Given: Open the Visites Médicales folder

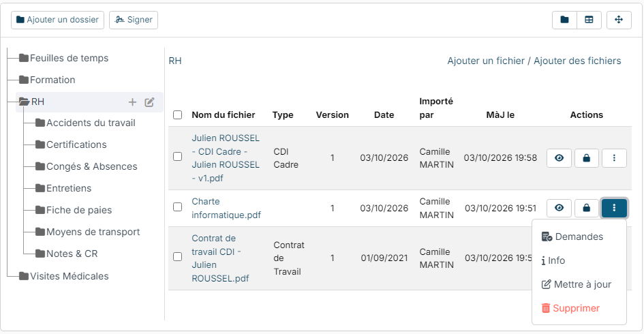Looking at the screenshot, I should 64,276.
